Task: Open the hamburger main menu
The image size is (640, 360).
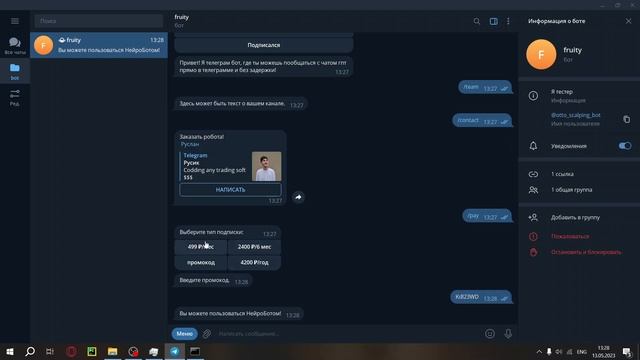Action: coord(15,21)
